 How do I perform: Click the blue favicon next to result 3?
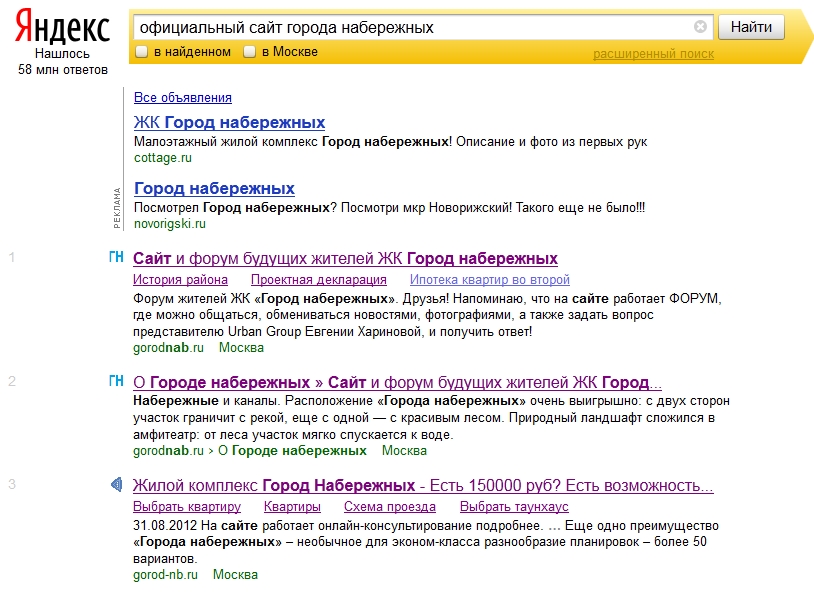coord(117,485)
